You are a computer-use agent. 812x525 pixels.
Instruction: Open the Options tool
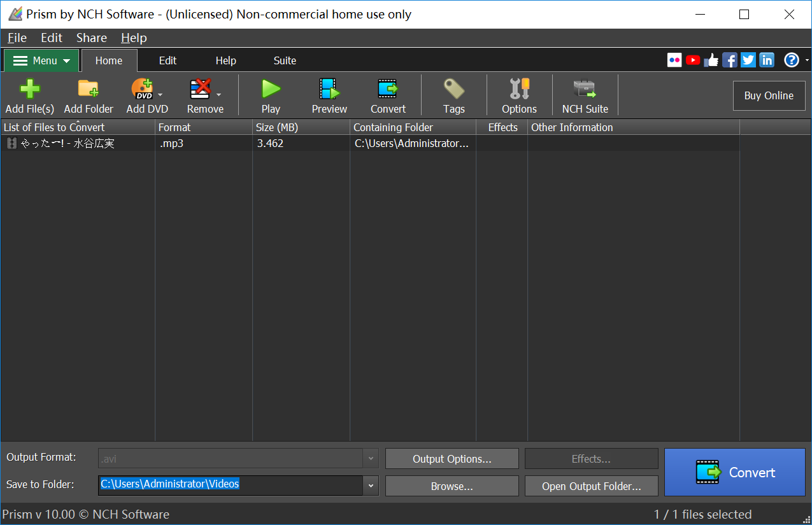519,95
